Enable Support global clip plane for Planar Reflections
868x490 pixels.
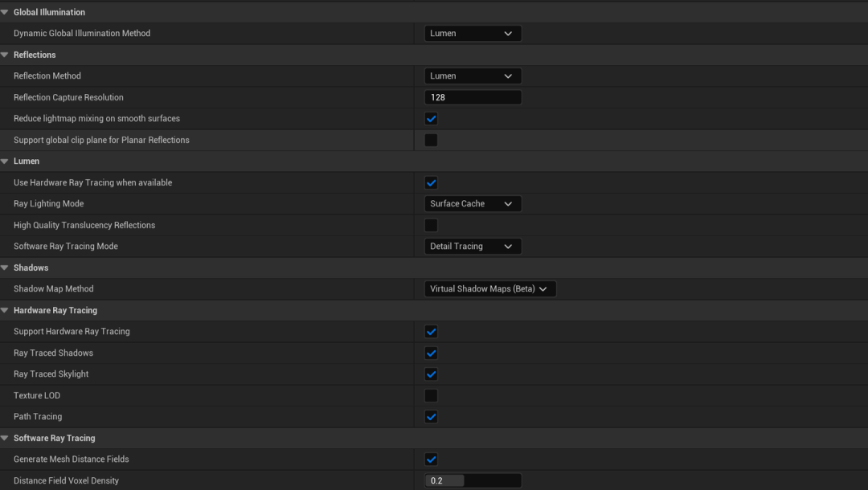(x=431, y=140)
